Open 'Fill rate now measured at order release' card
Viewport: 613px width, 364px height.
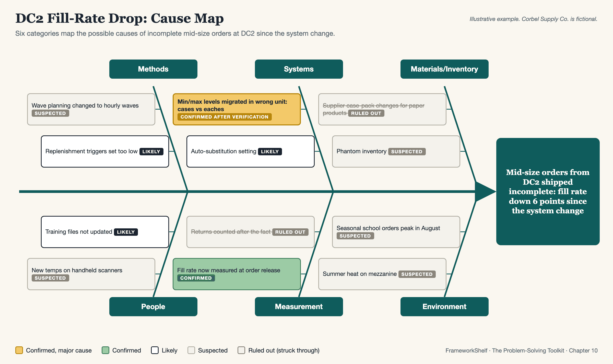(237, 274)
